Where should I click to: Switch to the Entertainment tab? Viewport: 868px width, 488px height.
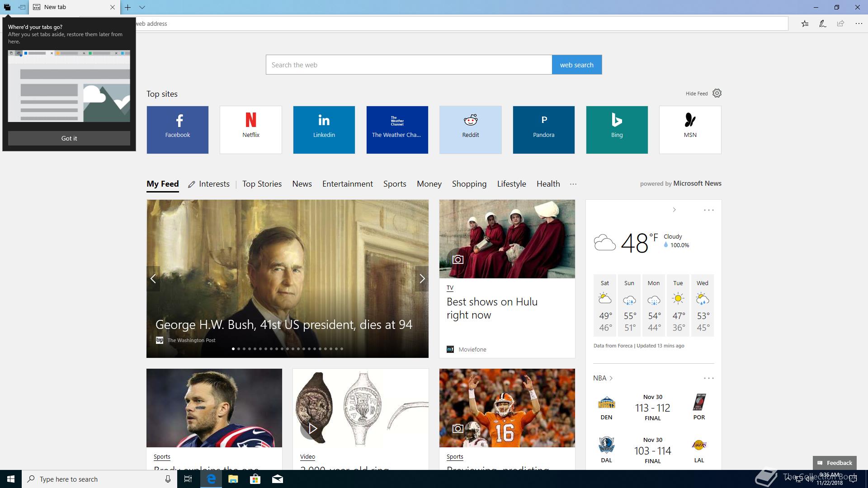(x=348, y=184)
